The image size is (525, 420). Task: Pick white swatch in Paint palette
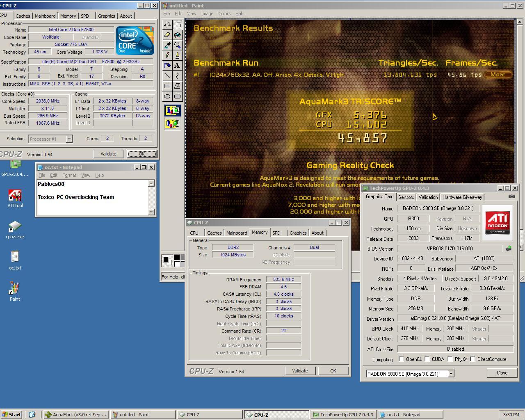pyautogui.click(x=177, y=263)
